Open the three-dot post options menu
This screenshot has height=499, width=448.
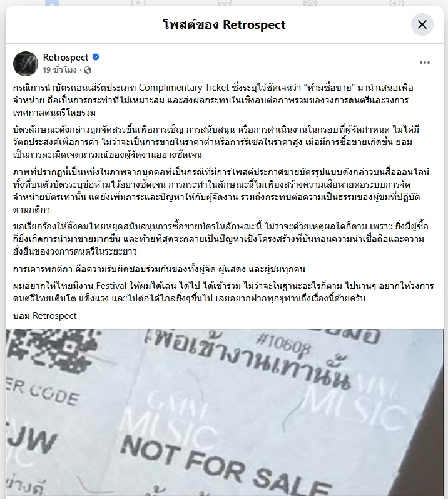[425, 63]
